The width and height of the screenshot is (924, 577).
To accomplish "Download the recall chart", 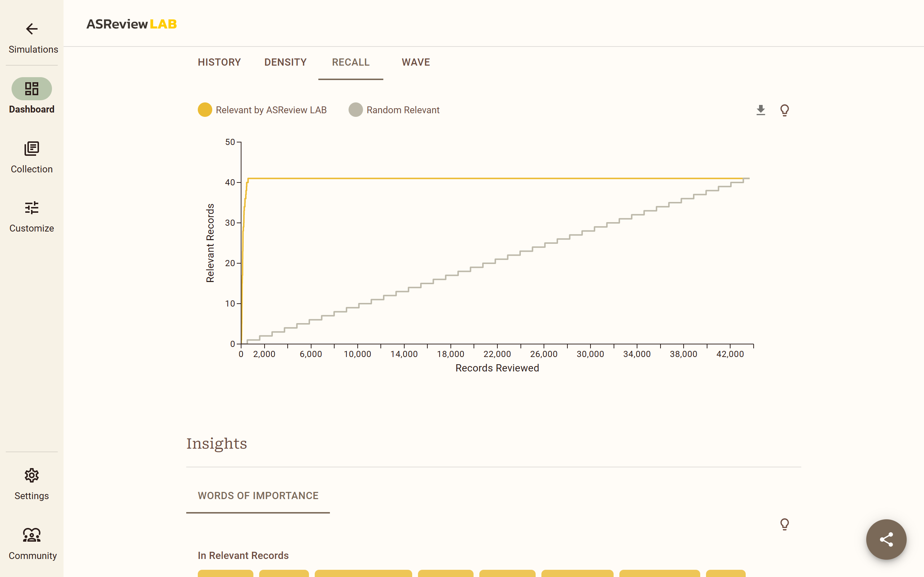I will (760, 110).
